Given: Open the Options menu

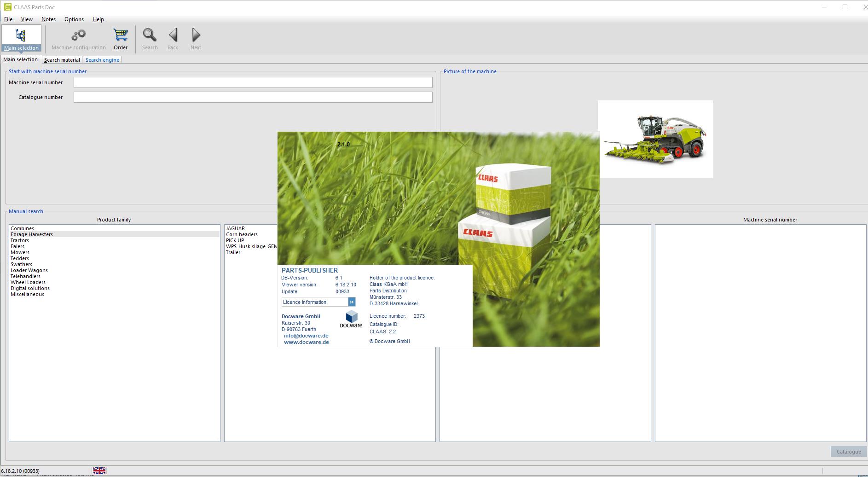Looking at the screenshot, I should [74, 19].
